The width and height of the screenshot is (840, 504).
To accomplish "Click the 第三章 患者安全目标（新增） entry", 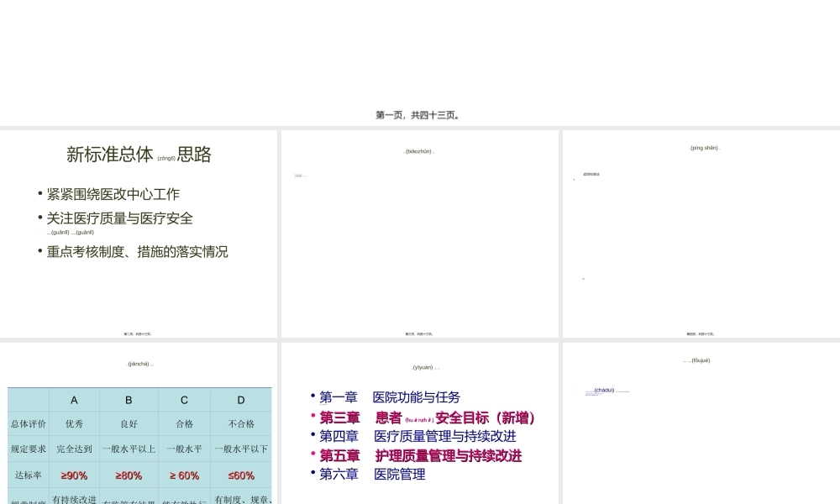I will tap(424, 418).
